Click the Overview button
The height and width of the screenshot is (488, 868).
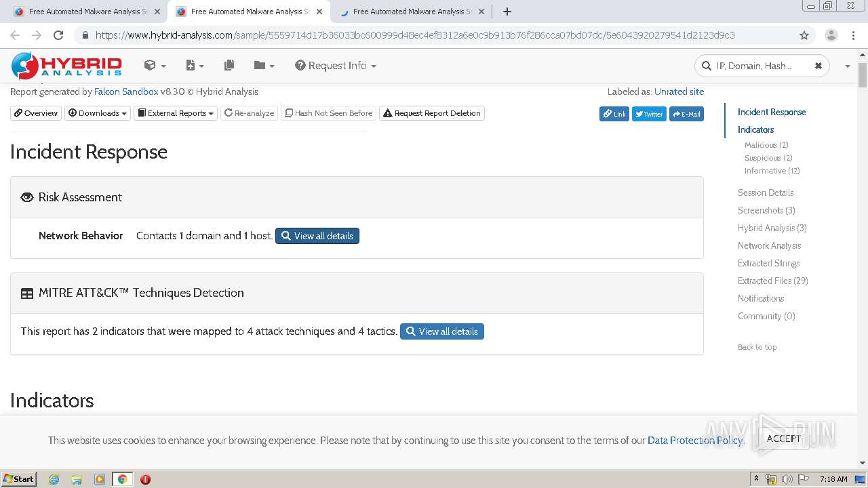(x=36, y=113)
